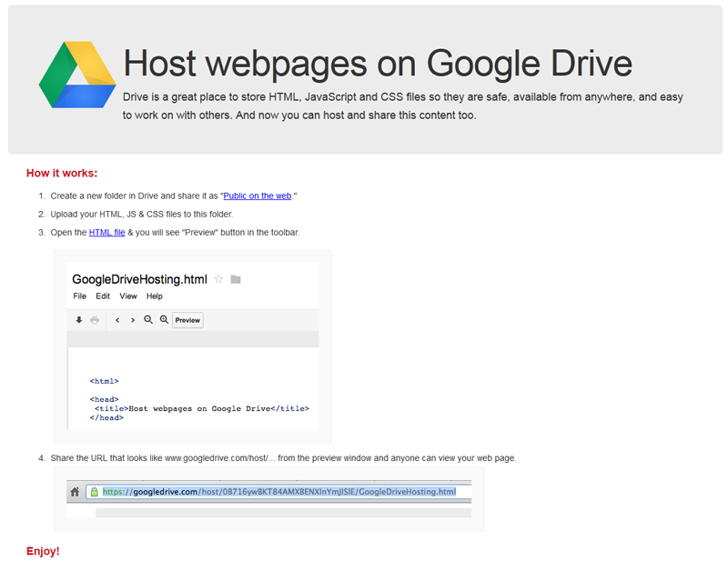Screen dimensions: 728x561
Task: Click the green padlock in address bar
Action: tap(93, 492)
